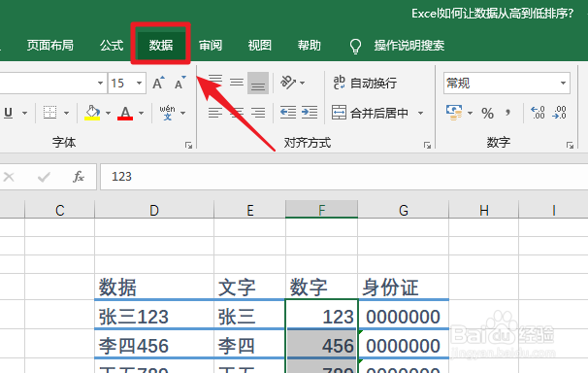This screenshot has width=588, height=373.
Task: Select column D header
Action: 154,210
